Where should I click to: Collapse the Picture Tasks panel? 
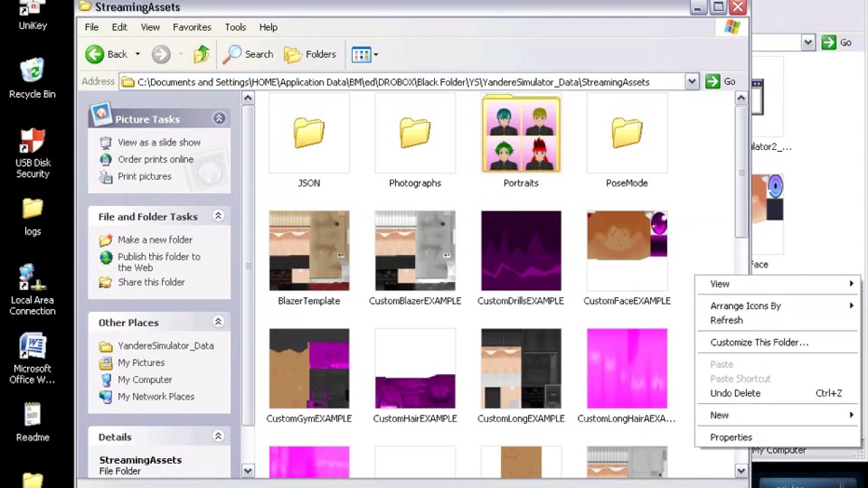pos(219,119)
